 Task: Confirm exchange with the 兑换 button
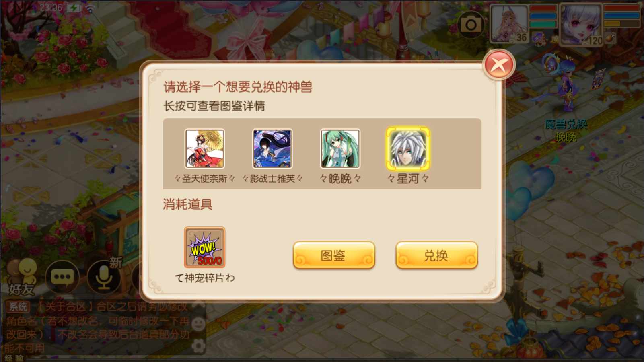pos(436,255)
